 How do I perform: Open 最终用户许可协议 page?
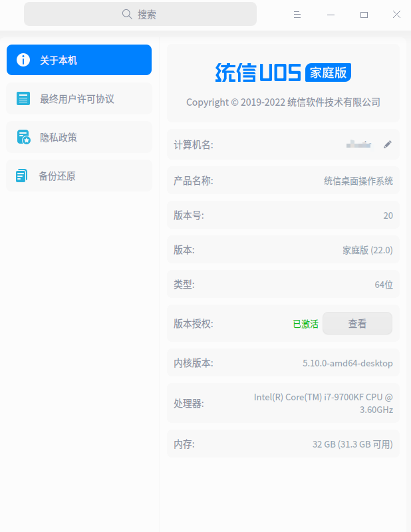pos(79,98)
